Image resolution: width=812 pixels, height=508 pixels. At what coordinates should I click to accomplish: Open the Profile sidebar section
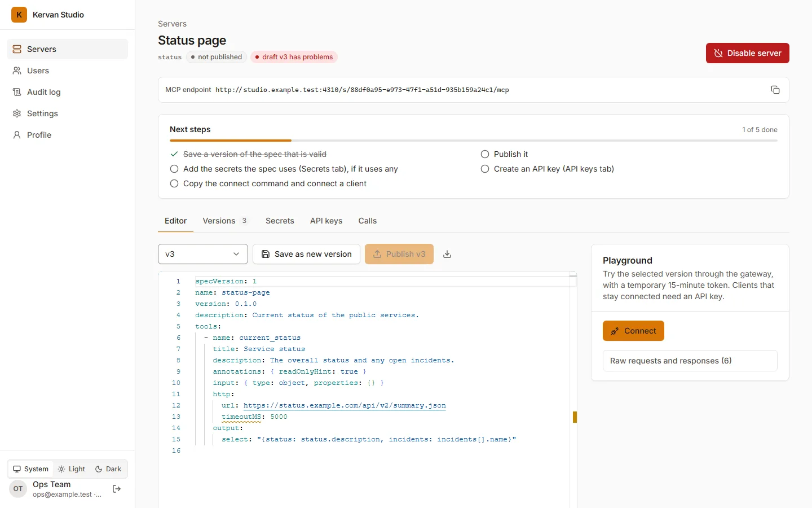click(x=67, y=135)
